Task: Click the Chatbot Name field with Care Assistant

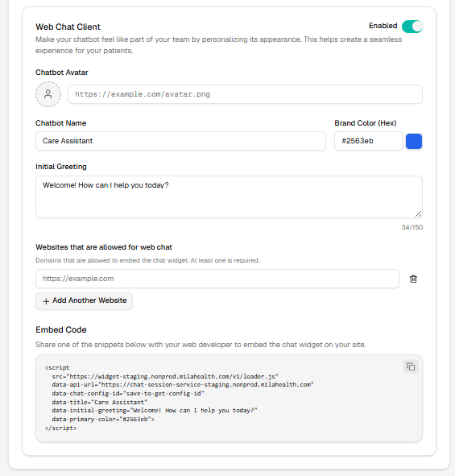Action: 180,141
